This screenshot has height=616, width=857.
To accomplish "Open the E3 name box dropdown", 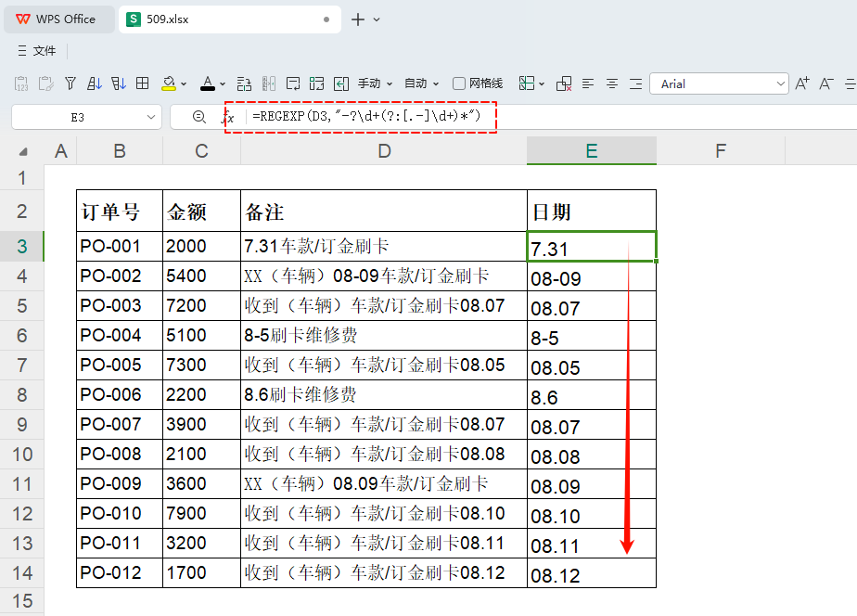I will (151, 117).
